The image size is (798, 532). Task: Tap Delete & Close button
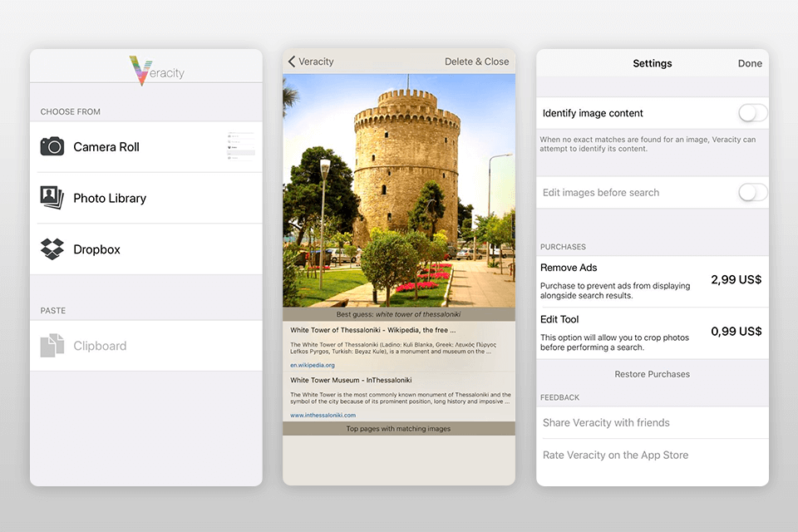[x=476, y=62]
